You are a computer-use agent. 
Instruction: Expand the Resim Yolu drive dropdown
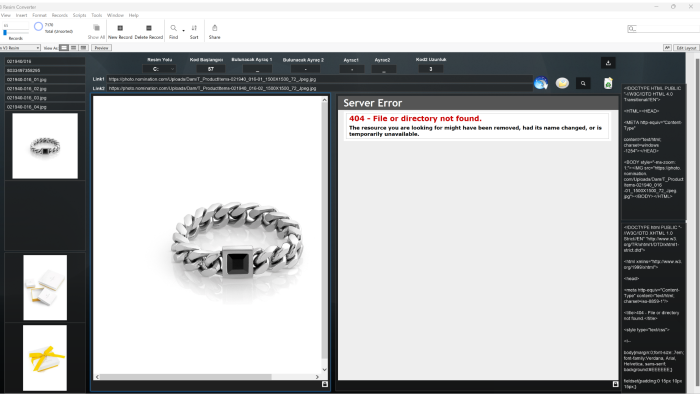tap(159, 69)
